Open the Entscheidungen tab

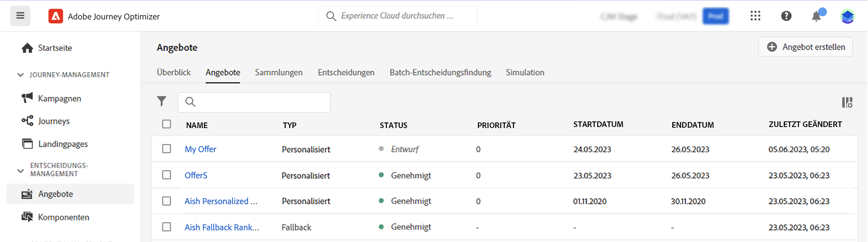[346, 73]
